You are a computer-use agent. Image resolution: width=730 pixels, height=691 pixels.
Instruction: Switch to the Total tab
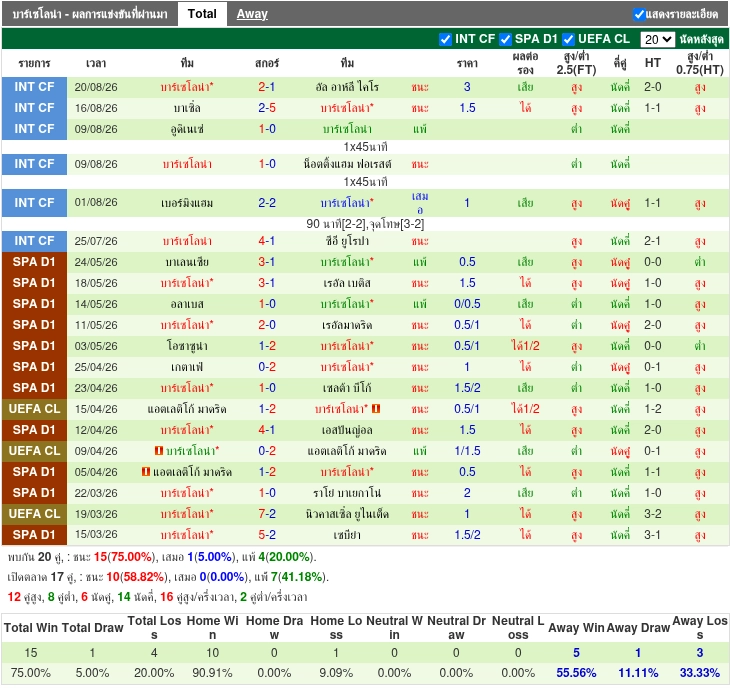[202, 14]
